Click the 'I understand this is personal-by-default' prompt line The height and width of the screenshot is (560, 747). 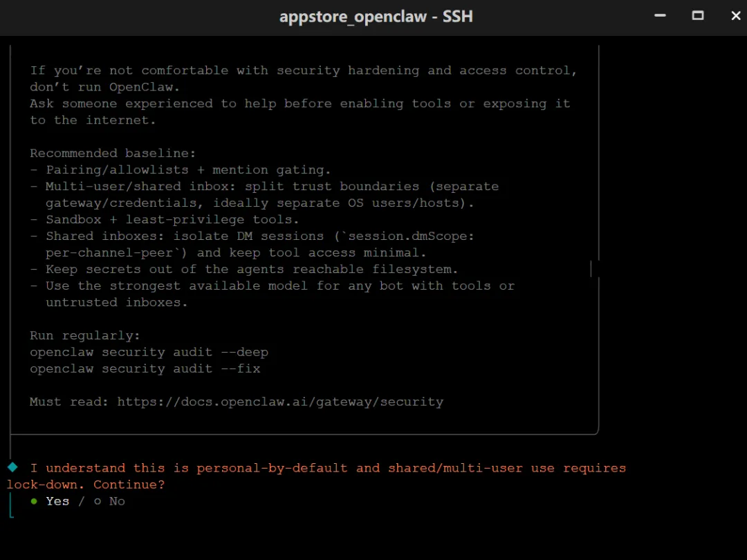coord(329,467)
